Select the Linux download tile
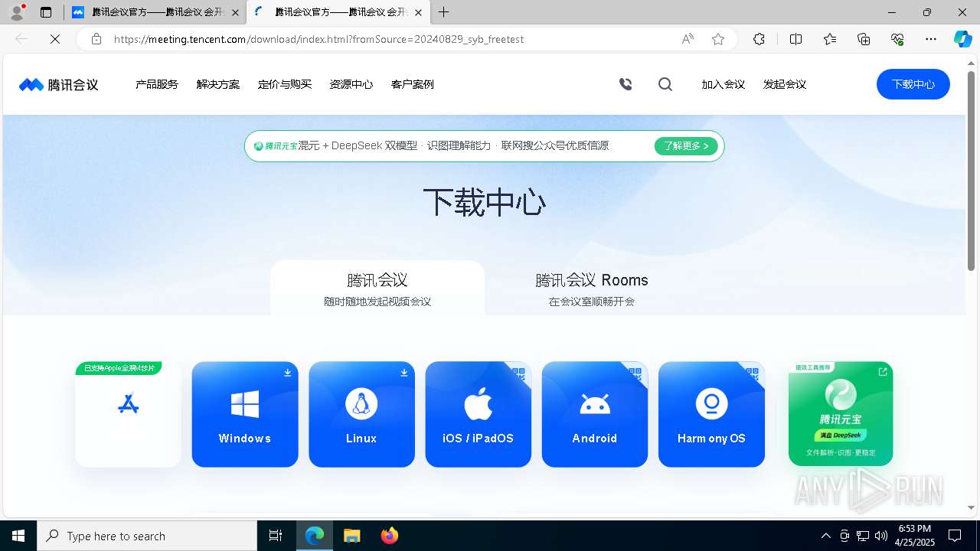 tap(361, 414)
